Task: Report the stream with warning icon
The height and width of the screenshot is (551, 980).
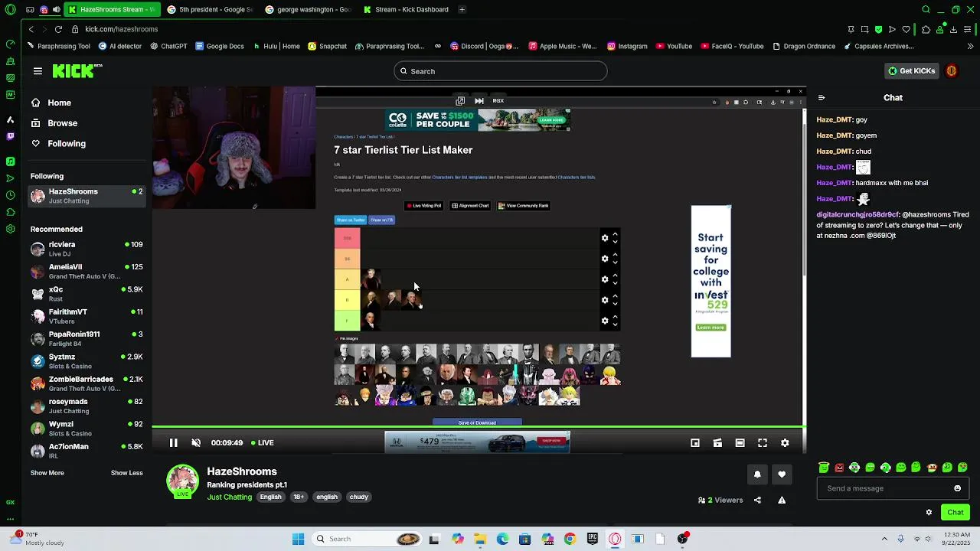Action: [x=782, y=500]
